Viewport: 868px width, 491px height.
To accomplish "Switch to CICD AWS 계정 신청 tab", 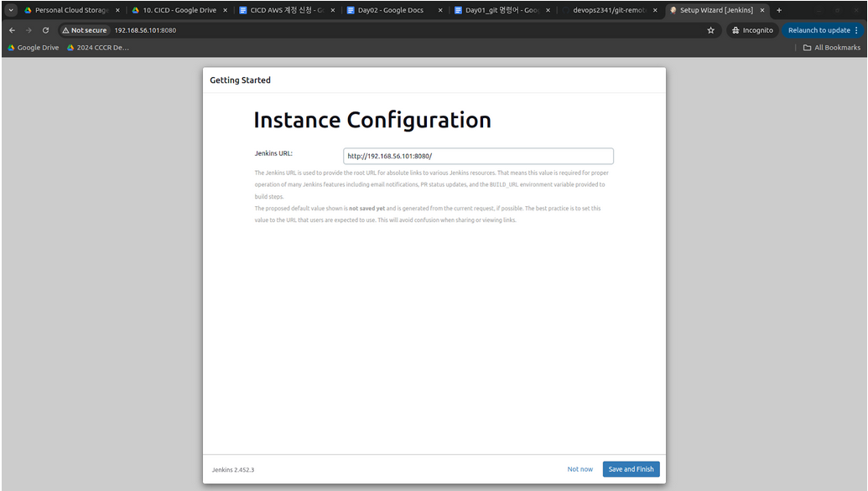I will [287, 10].
